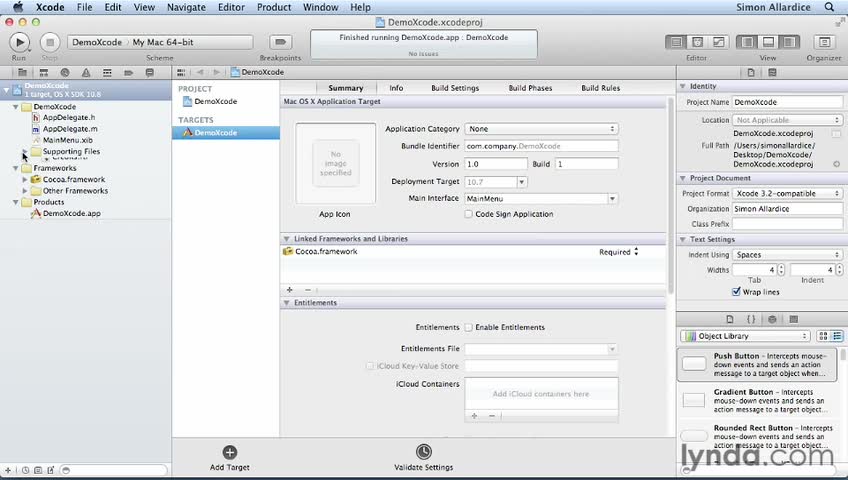Show the Issue navigator

click(86, 72)
